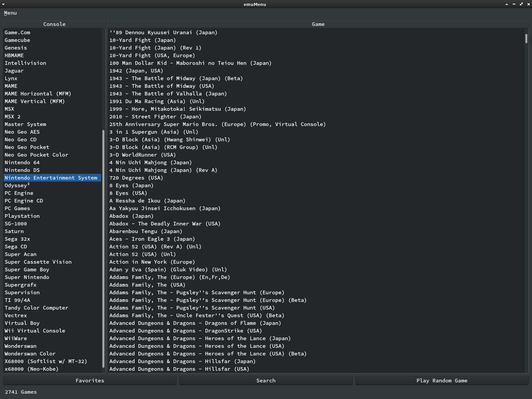
Task: Choose MSX 2 console
Action: pos(52,117)
